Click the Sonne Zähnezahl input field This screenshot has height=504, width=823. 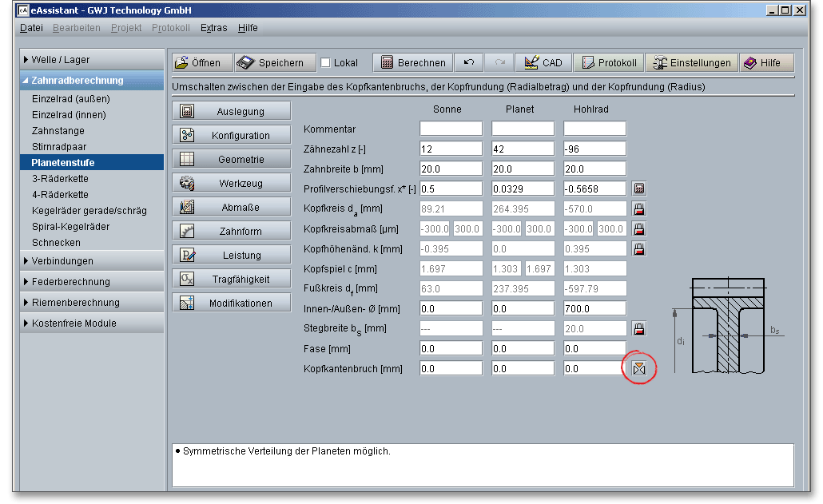451,149
